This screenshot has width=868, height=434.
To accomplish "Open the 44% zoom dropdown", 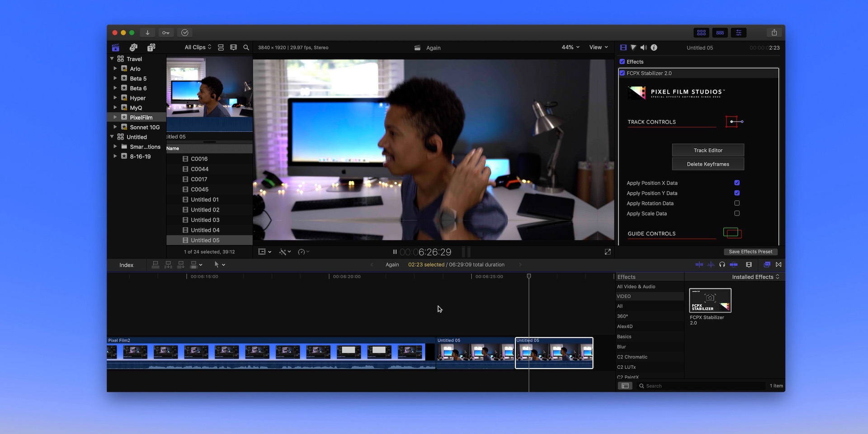I will [x=570, y=47].
